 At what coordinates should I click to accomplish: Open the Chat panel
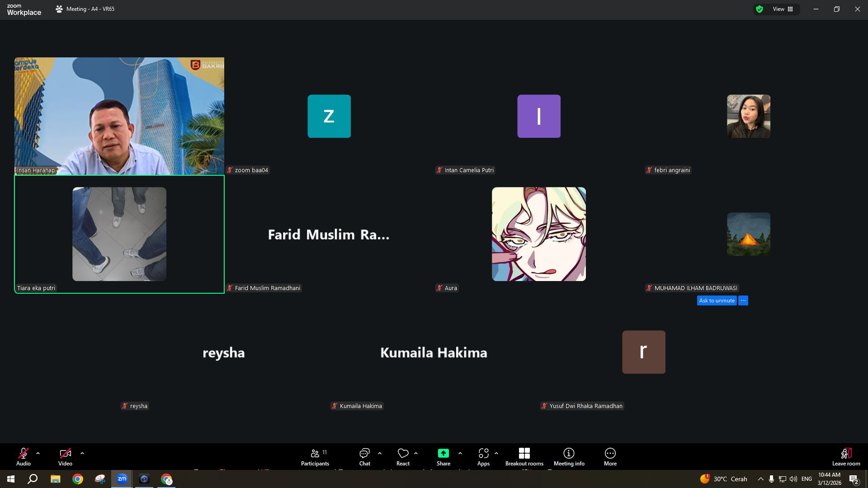tap(364, 456)
